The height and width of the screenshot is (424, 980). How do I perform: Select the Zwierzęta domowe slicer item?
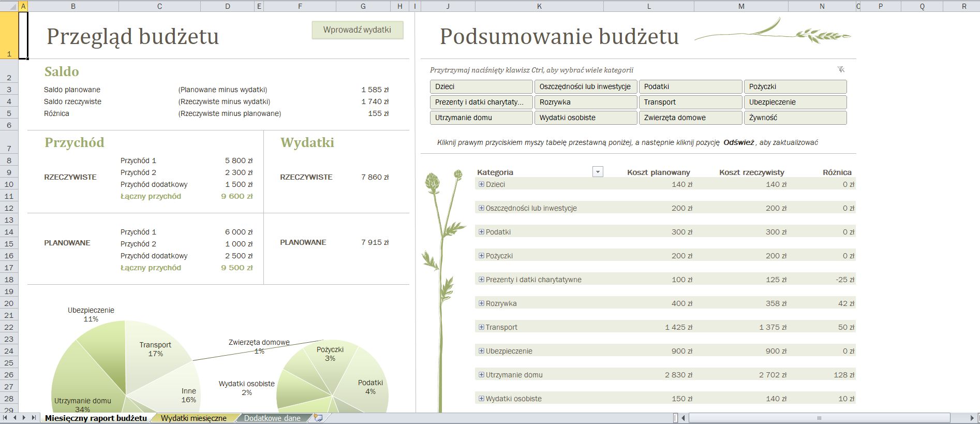pyautogui.click(x=690, y=118)
